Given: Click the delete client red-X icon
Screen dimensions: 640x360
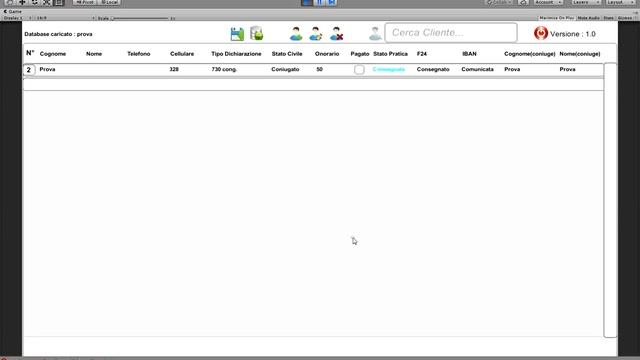Looking at the screenshot, I should point(336,34).
